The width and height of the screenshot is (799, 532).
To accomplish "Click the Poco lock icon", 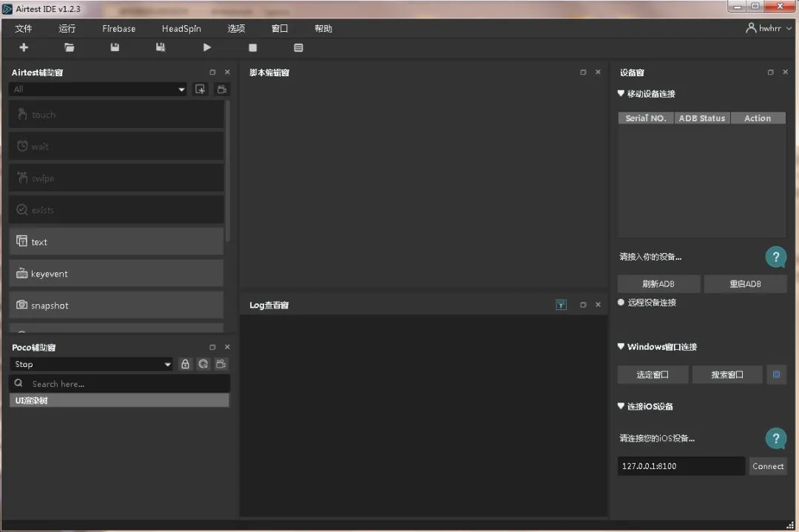I will point(186,364).
